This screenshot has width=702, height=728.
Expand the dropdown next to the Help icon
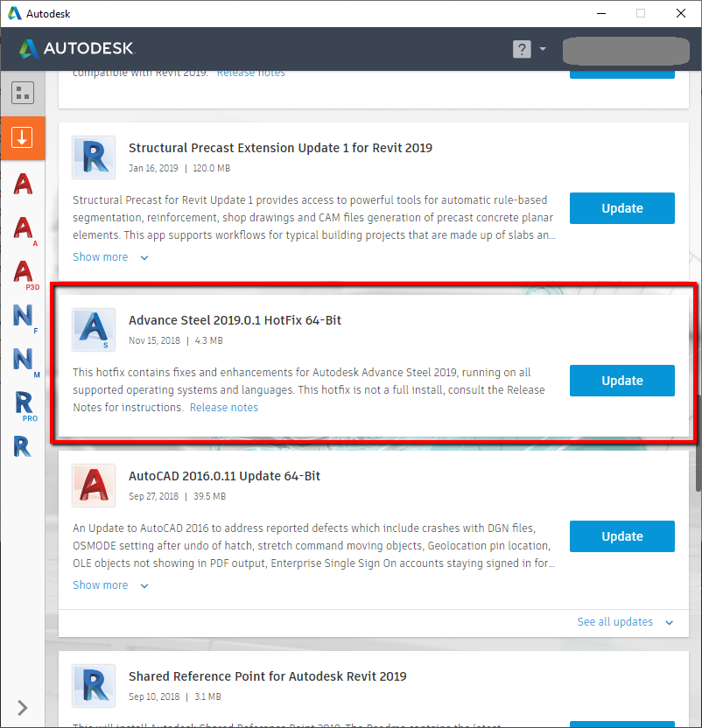tap(541, 49)
